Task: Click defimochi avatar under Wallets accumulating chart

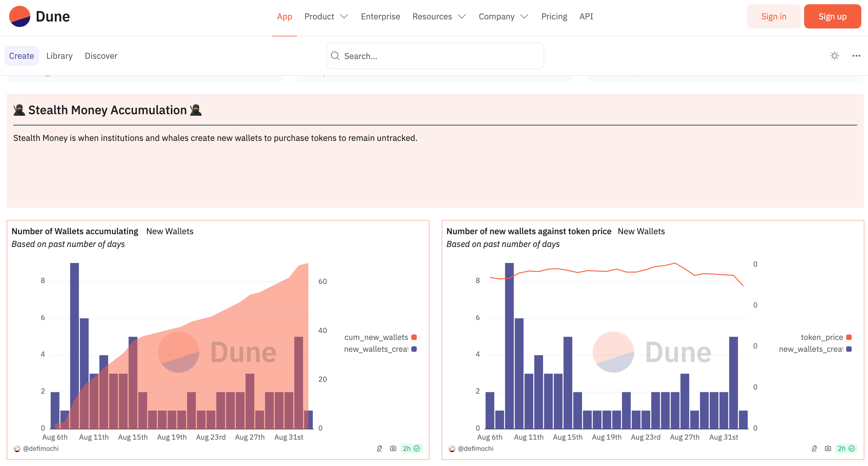Action: pos(17,448)
